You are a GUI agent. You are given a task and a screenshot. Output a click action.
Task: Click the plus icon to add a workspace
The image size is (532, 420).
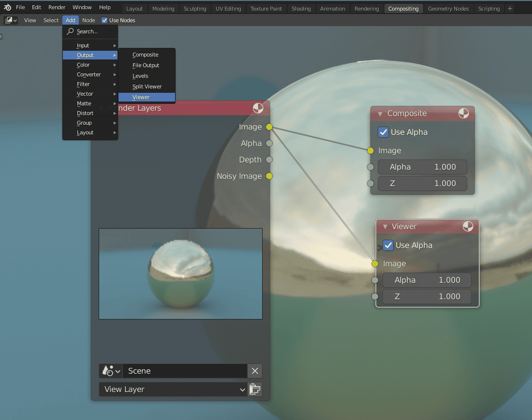(x=510, y=8)
